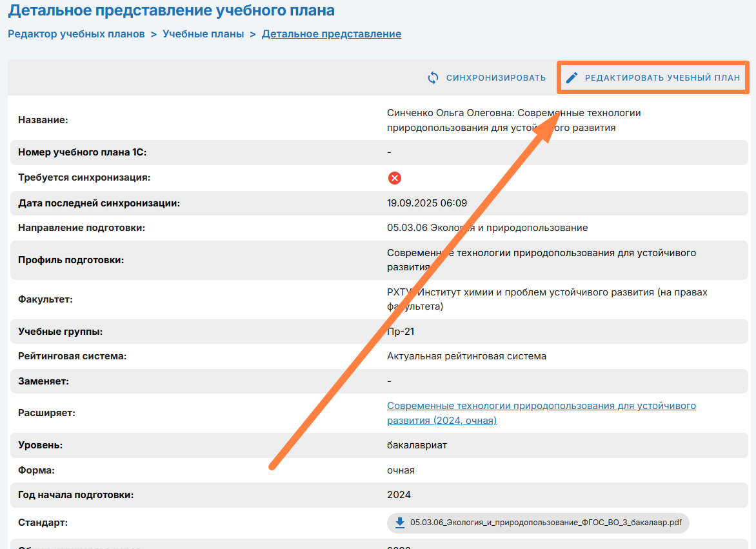The image size is (756, 549).
Task: Follow the extended plan link (2024, очная)
Action: [x=541, y=413]
